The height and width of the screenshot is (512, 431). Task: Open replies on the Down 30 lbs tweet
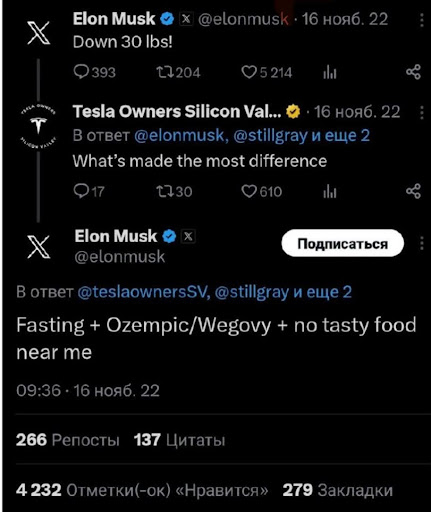pyautogui.click(x=94, y=72)
